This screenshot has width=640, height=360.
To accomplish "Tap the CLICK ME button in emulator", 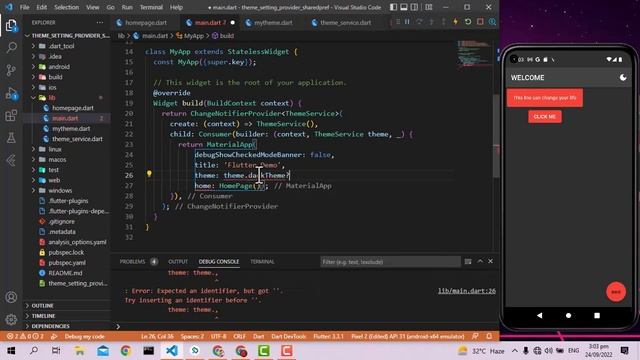I will tap(544, 117).
